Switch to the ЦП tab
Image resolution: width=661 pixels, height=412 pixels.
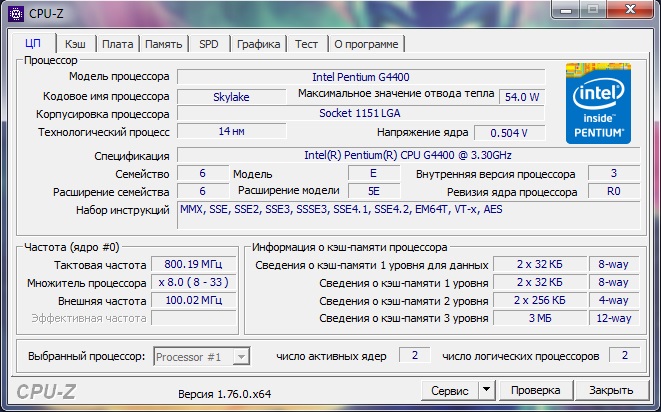[33, 43]
